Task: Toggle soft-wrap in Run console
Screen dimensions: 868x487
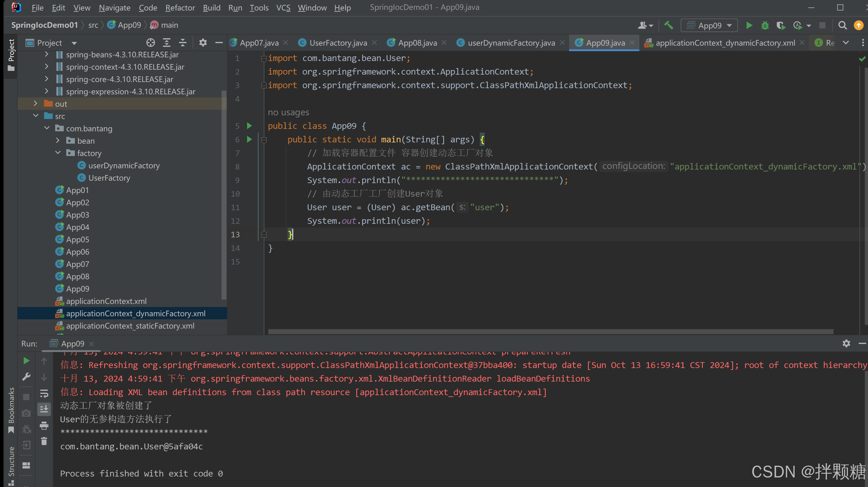Action: coord(44,393)
